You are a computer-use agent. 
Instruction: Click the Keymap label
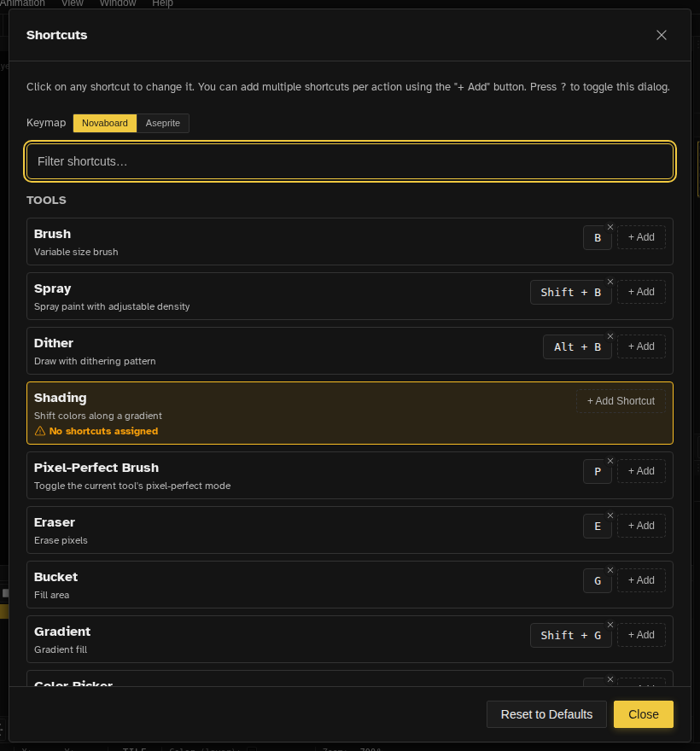coord(46,123)
